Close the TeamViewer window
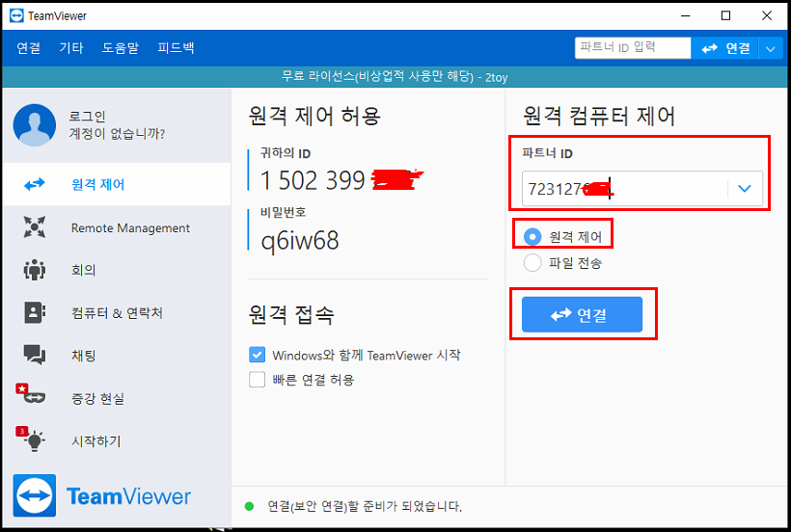The width and height of the screenshot is (791, 532). [767, 15]
